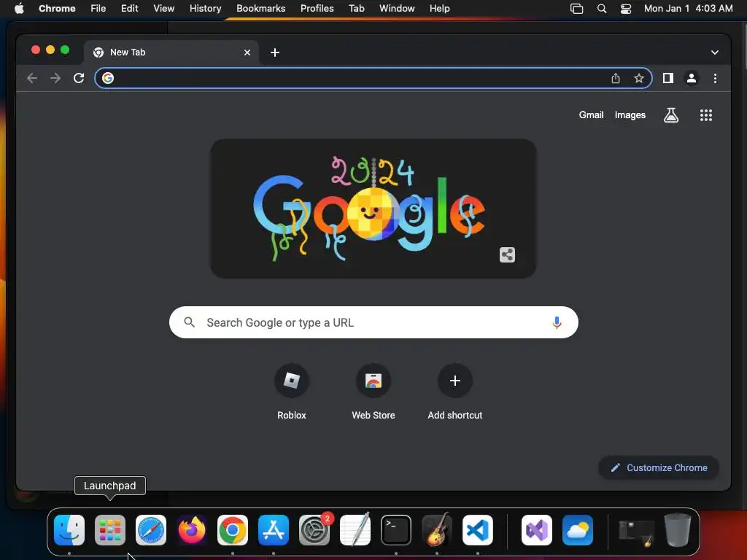The width and height of the screenshot is (747, 560).
Task: Open Visual Studio Code from the Dock
Action: [x=478, y=530]
